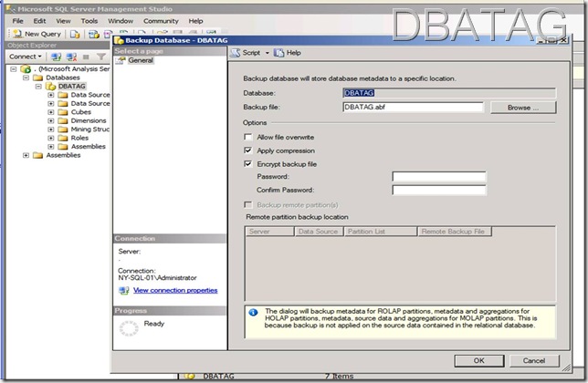Open the Community menu

[x=161, y=21]
